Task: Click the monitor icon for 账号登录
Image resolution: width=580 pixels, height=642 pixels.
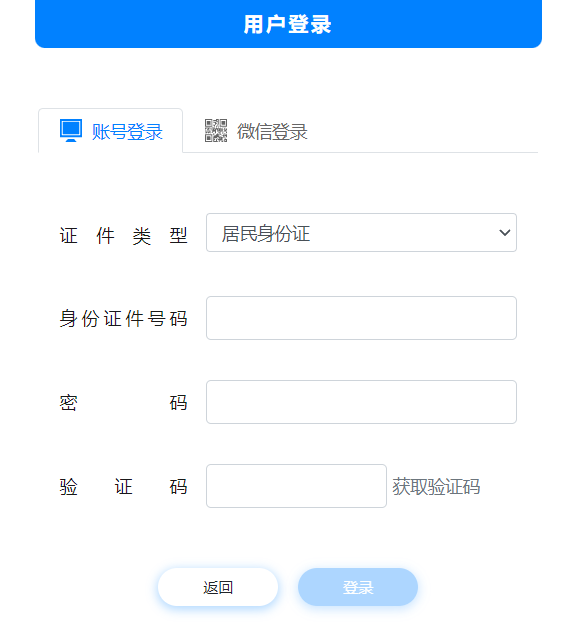Action: tap(71, 131)
